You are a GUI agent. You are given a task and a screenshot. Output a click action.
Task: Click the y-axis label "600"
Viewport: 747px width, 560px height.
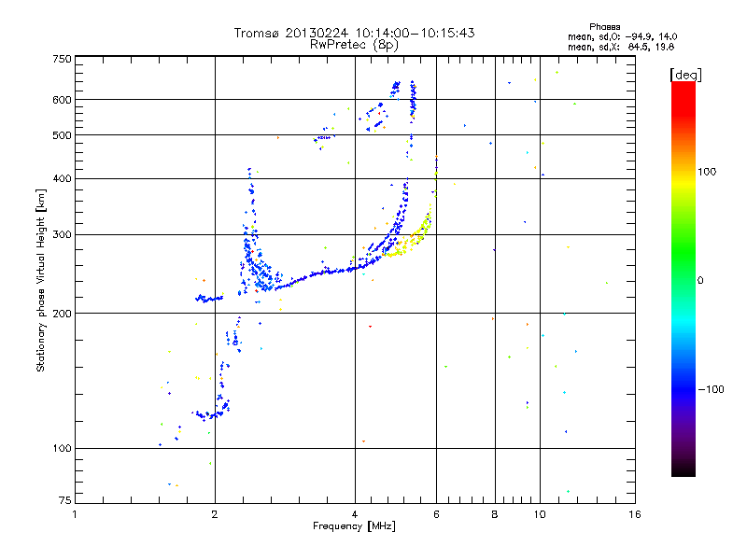point(62,100)
